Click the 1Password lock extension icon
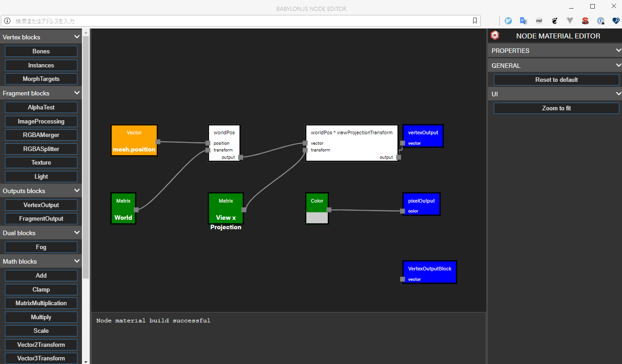622x364 pixels. 601,21
